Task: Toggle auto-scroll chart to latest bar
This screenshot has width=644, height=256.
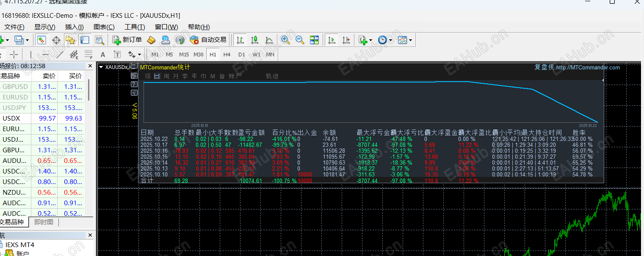Action: (x=332, y=40)
